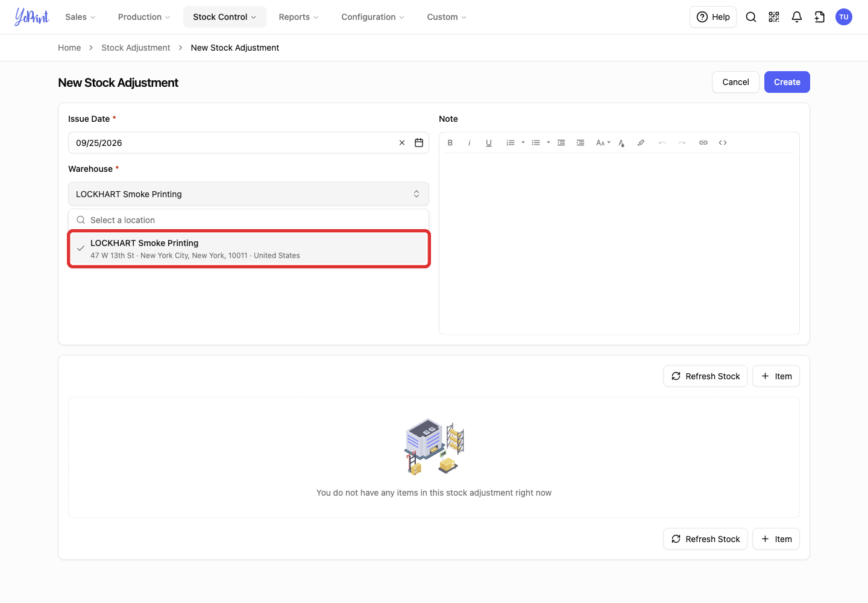The width and height of the screenshot is (868, 603).
Task: Decrease indent in Note editor
Action: point(561,143)
